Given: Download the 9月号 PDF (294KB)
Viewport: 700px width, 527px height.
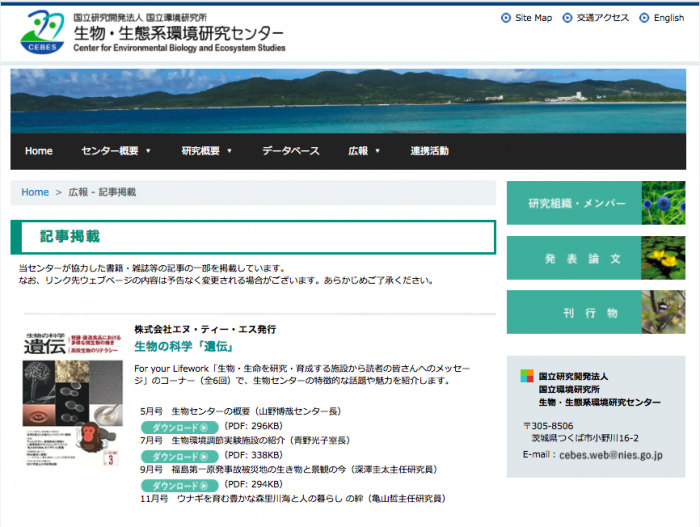Looking at the screenshot, I should [179, 485].
